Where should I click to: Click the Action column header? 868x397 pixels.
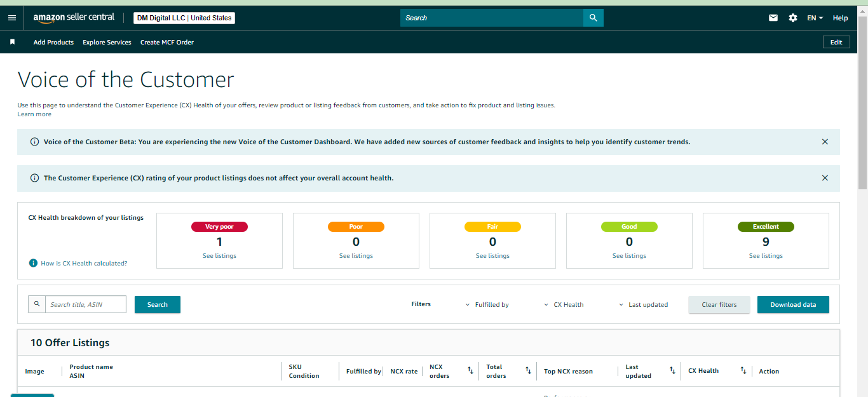point(769,372)
